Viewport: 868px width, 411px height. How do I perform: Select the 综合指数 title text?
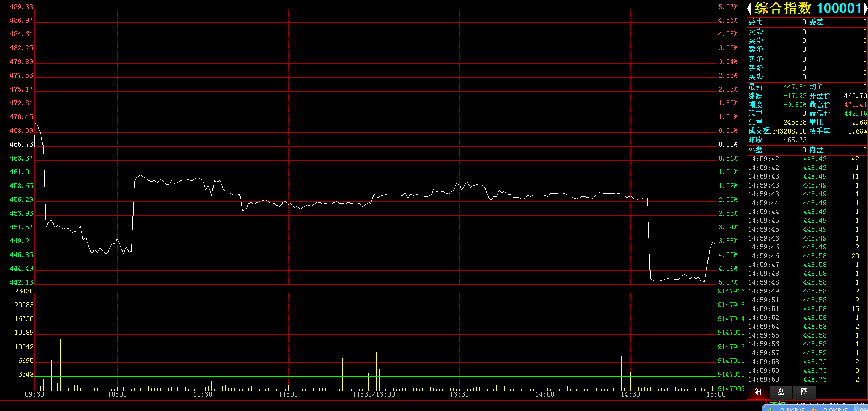[783, 8]
